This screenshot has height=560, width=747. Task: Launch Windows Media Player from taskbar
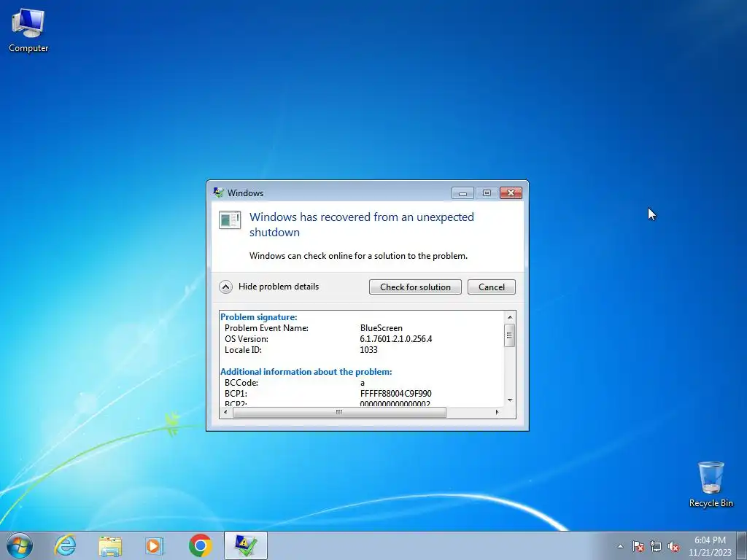(x=155, y=545)
